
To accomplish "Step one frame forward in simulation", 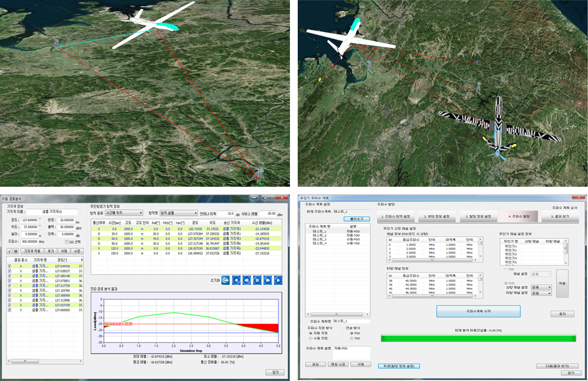I will pyautogui.click(x=268, y=280).
